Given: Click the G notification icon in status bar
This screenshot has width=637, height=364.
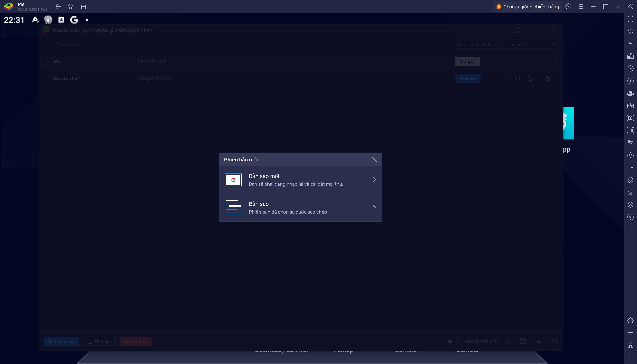Looking at the screenshot, I should (74, 20).
